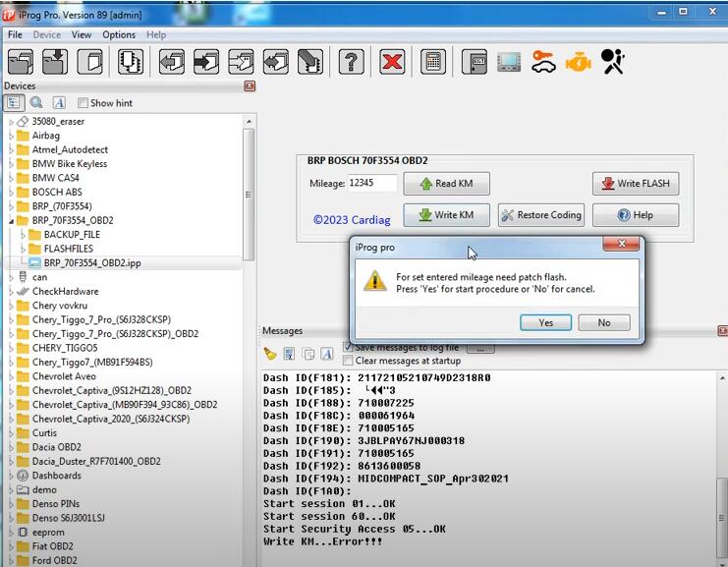The image size is (728, 567).
Task: Enable Clear messages at startup checkbox
Action: (347, 361)
